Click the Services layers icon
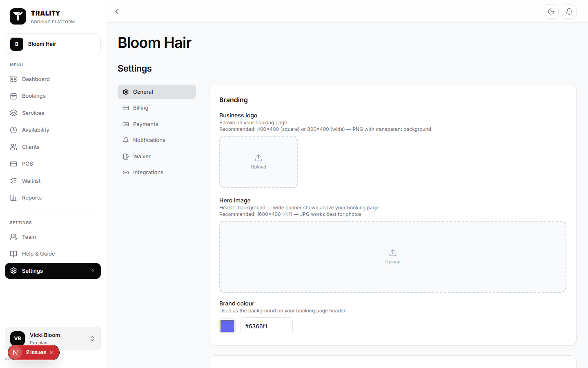 coord(13,113)
